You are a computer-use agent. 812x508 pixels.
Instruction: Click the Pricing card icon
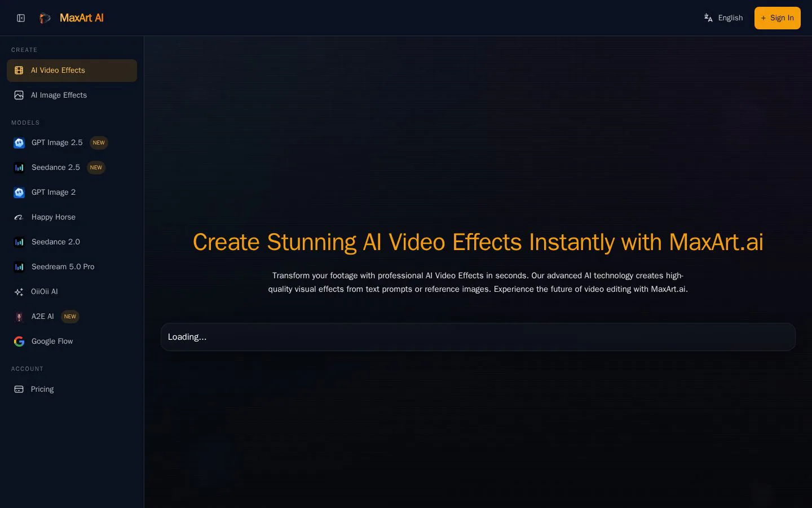tap(19, 389)
